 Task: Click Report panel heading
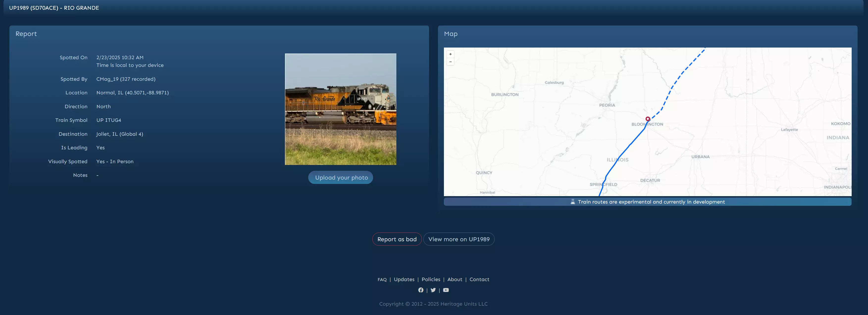[x=26, y=34]
